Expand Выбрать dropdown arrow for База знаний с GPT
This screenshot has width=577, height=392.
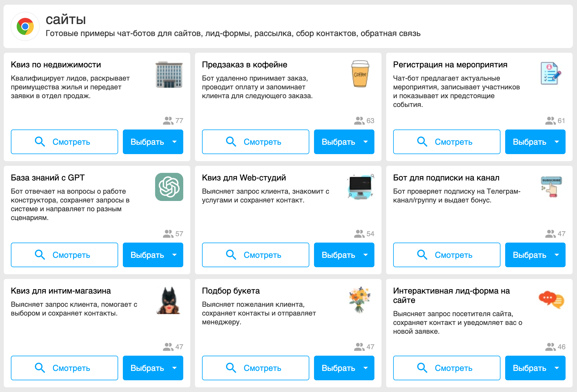point(174,255)
